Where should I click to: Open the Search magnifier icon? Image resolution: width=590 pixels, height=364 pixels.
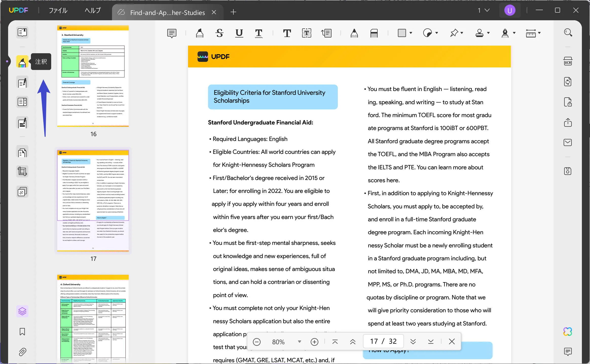pos(568,32)
